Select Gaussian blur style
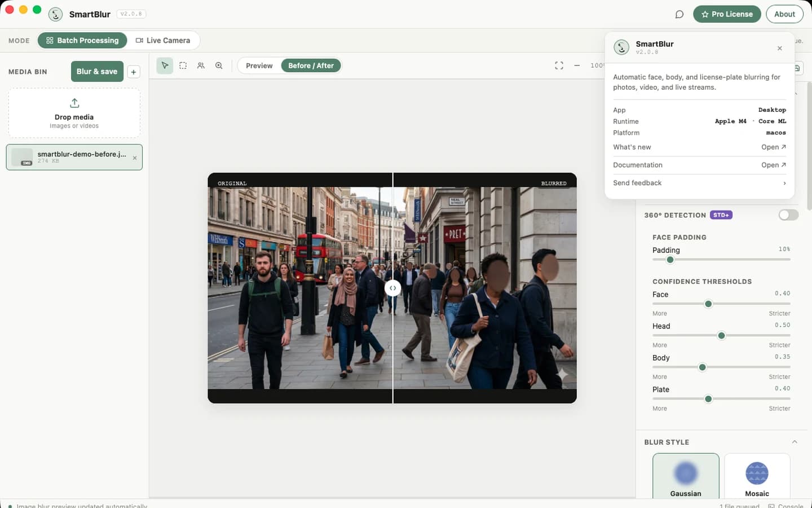This screenshot has height=508, width=812. 686,476
